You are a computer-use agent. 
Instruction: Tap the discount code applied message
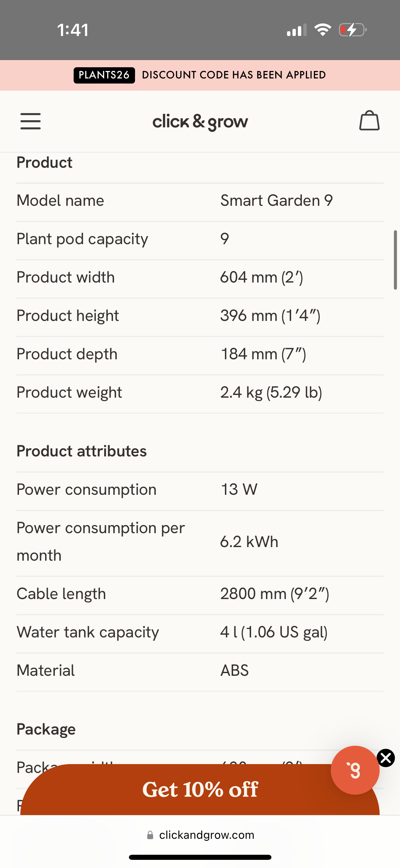[x=234, y=75]
